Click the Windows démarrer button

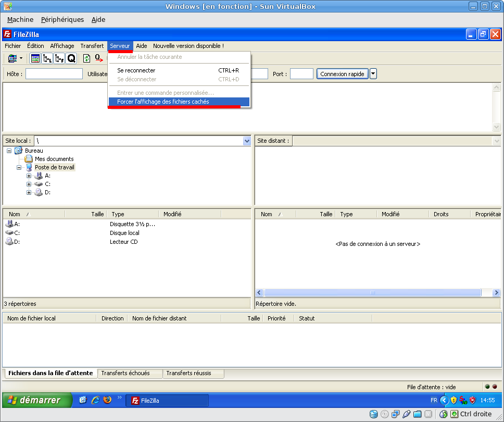click(x=36, y=400)
